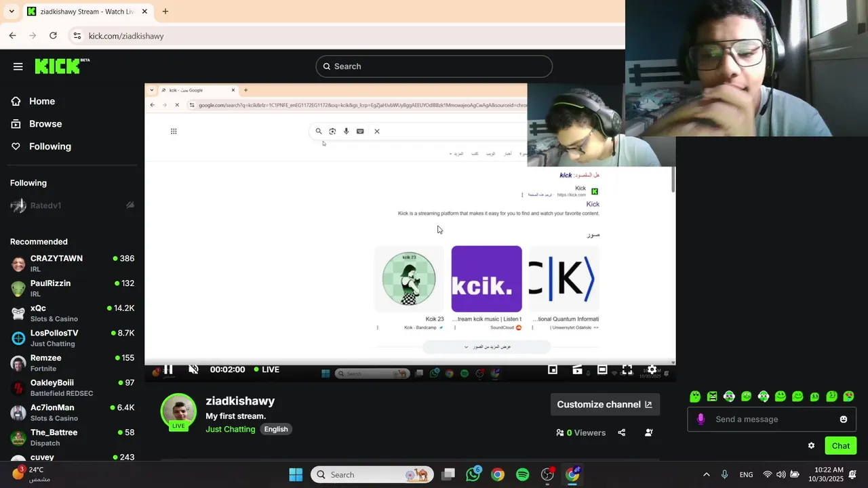
Task: Create a clip with the clip icon
Action: [577, 369]
